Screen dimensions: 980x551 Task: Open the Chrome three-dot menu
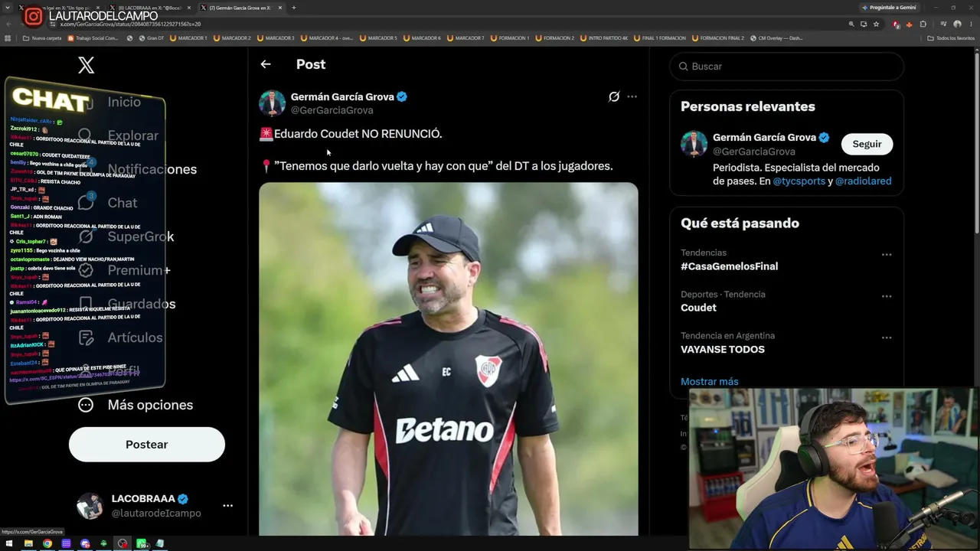(x=971, y=24)
